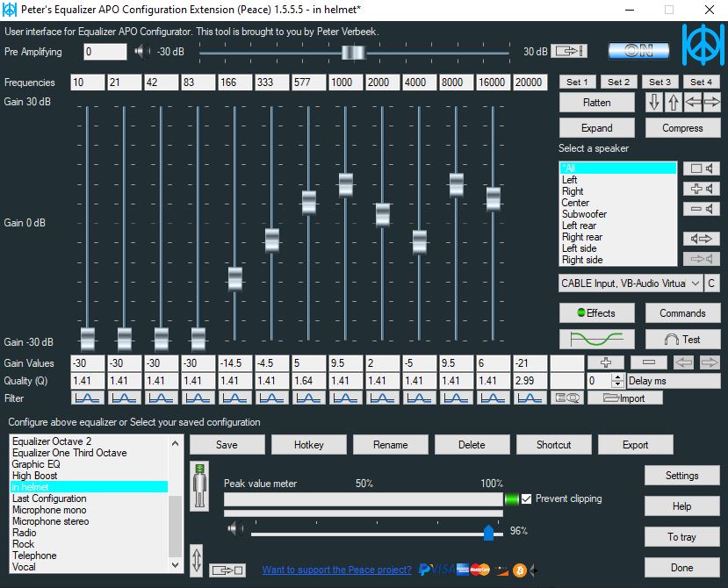Select Set 3 preset tab
The width and height of the screenshot is (728, 588).
[x=660, y=82]
